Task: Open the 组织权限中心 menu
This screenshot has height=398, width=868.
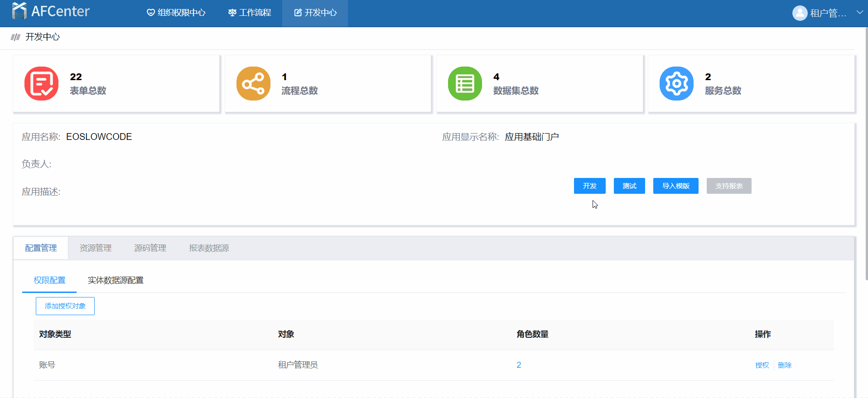Action: click(176, 13)
